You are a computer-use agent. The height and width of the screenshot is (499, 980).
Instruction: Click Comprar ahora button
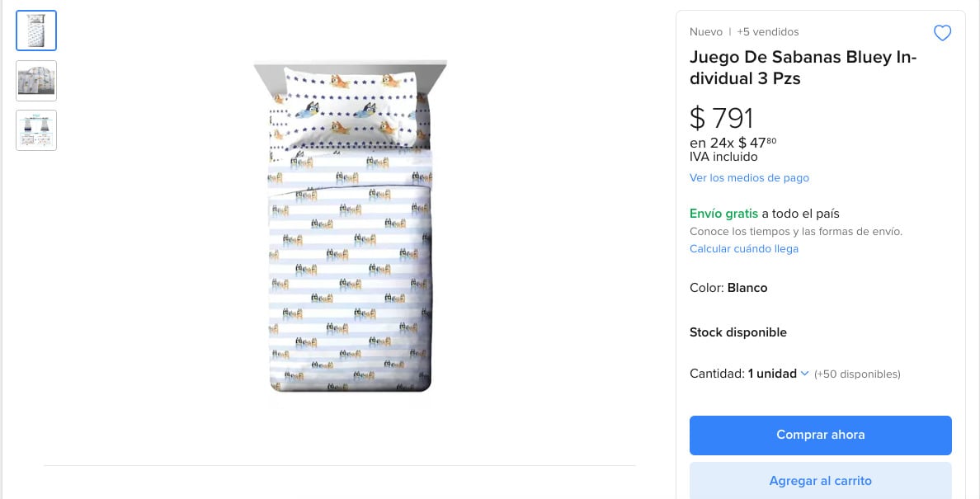820,435
